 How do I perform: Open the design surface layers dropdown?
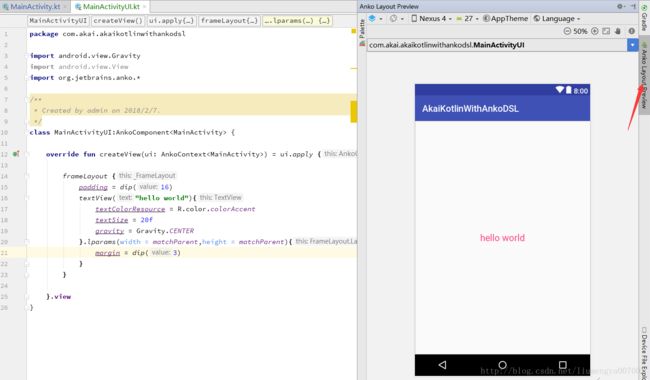coord(375,19)
